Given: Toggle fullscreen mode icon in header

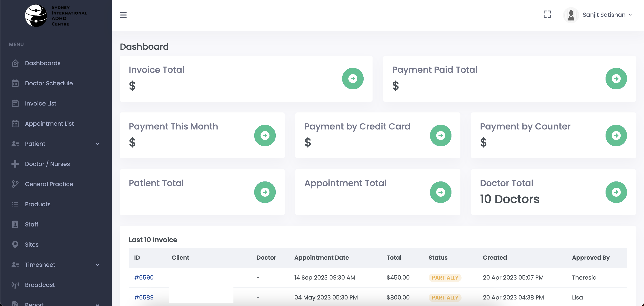Looking at the screenshot, I should (x=547, y=15).
